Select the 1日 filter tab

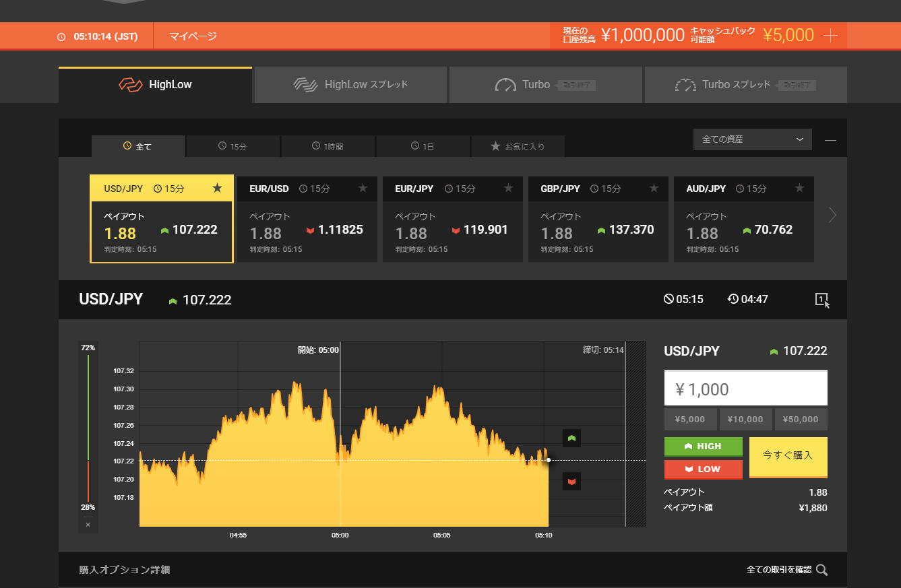pyautogui.click(x=423, y=146)
